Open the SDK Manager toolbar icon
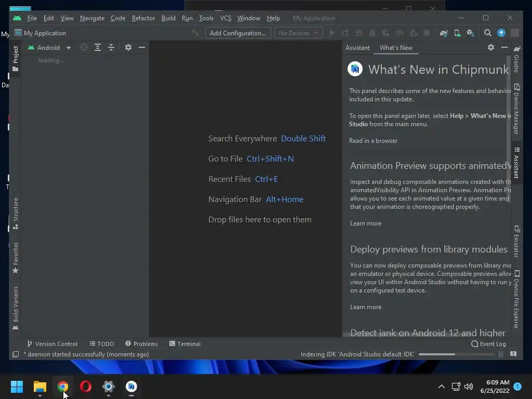532x399 pixels. pyautogui.click(x=471, y=33)
